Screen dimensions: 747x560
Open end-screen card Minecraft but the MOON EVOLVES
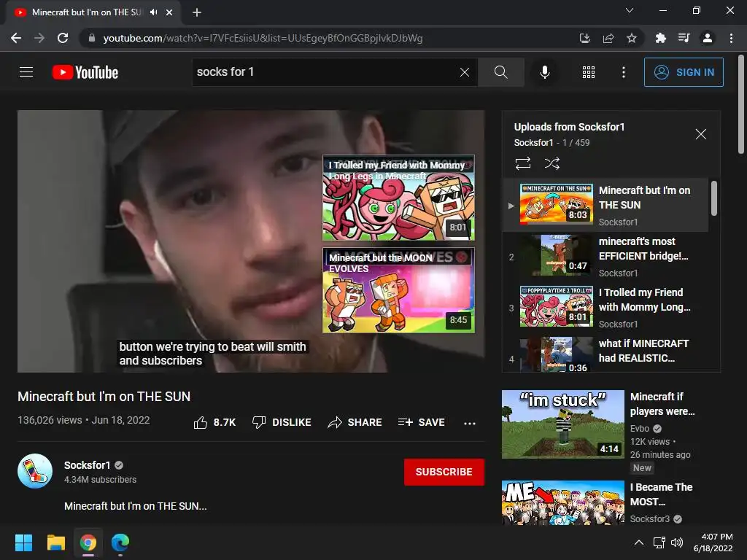click(x=398, y=290)
